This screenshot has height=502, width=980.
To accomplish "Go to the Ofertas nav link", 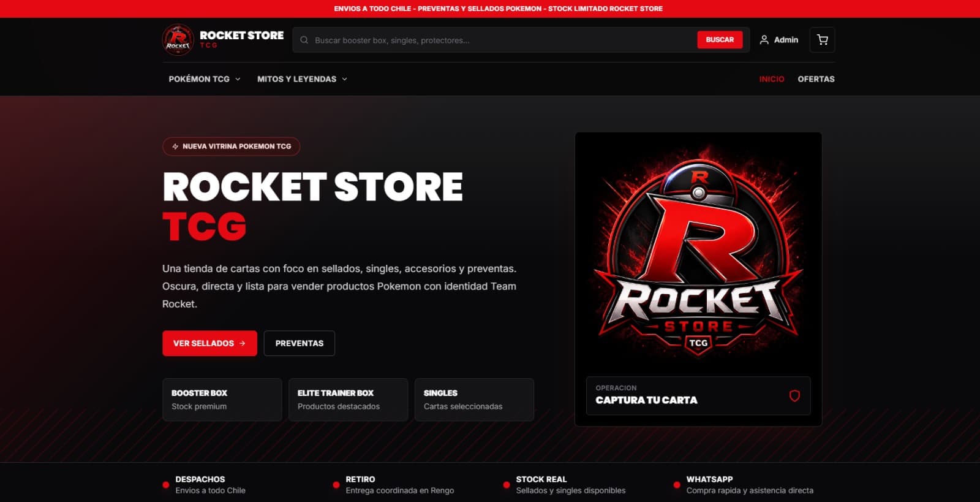I will tap(816, 79).
